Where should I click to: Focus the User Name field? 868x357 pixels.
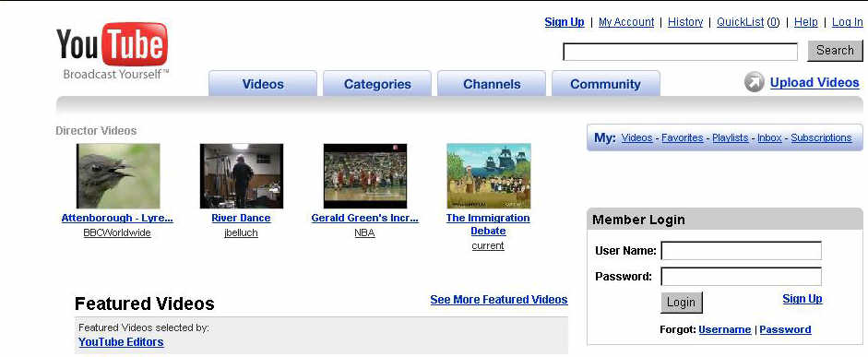click(x=742, y=250)
